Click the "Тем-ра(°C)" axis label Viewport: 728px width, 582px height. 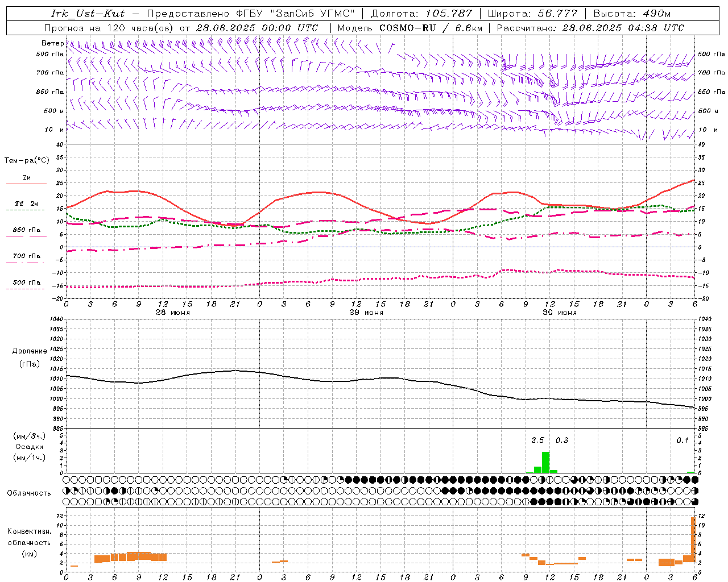(27, 160)
